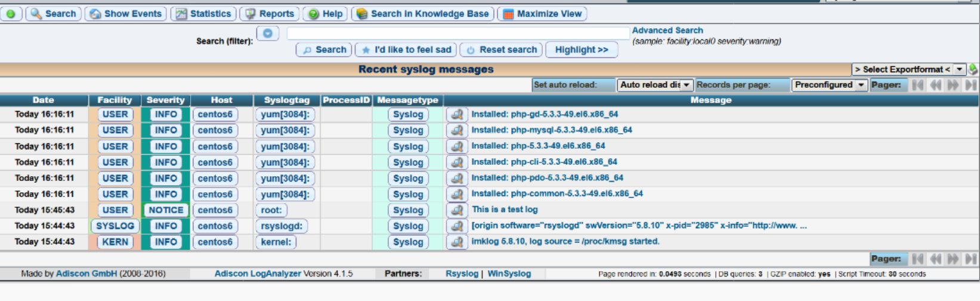Click the KERN facility tag

point(115,242)
